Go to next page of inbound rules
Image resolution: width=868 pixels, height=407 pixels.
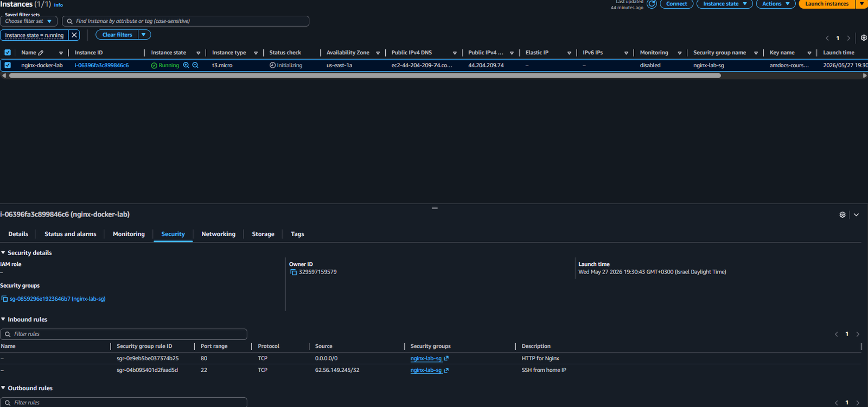point(858,334)
